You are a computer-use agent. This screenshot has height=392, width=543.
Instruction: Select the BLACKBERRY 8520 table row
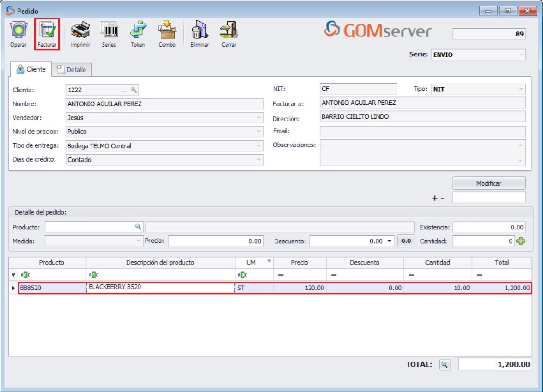click(275, 288)
